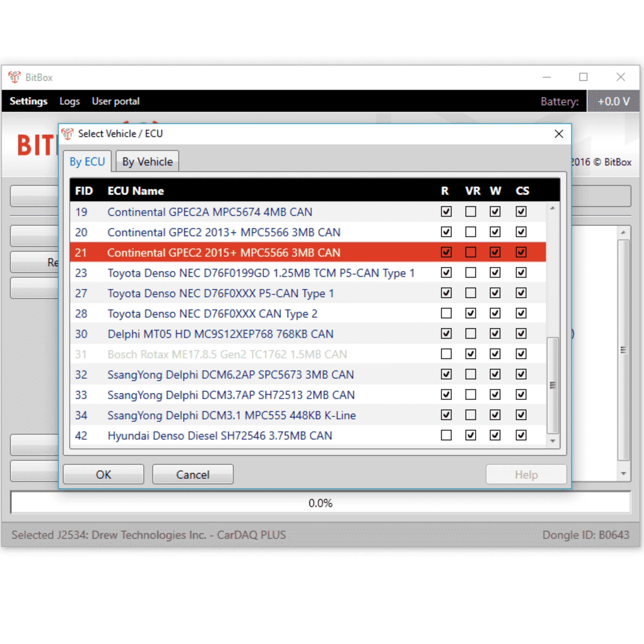The width and height of the screenshot is (644, 644).
Task: Toggle R checkbox for Toyota TCM P5-CAN row
Action: coord(446,272)
